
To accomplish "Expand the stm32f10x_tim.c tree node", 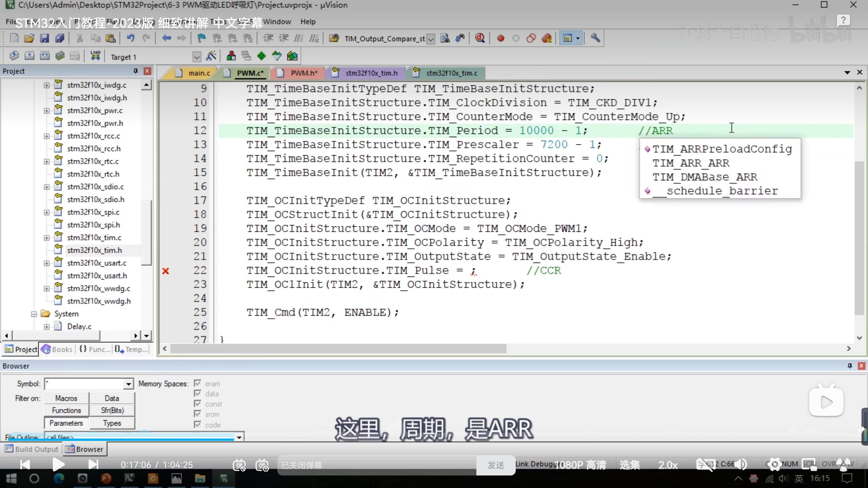I will [47, 238].
